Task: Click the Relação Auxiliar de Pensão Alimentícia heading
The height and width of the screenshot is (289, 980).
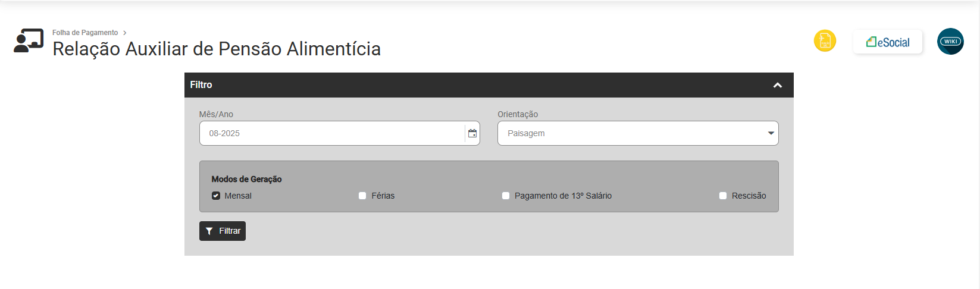Action: (x=217, y=49)
